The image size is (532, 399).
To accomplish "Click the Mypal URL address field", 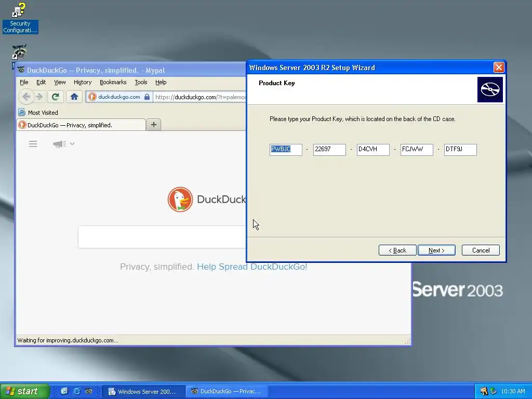I will point(200,97).
